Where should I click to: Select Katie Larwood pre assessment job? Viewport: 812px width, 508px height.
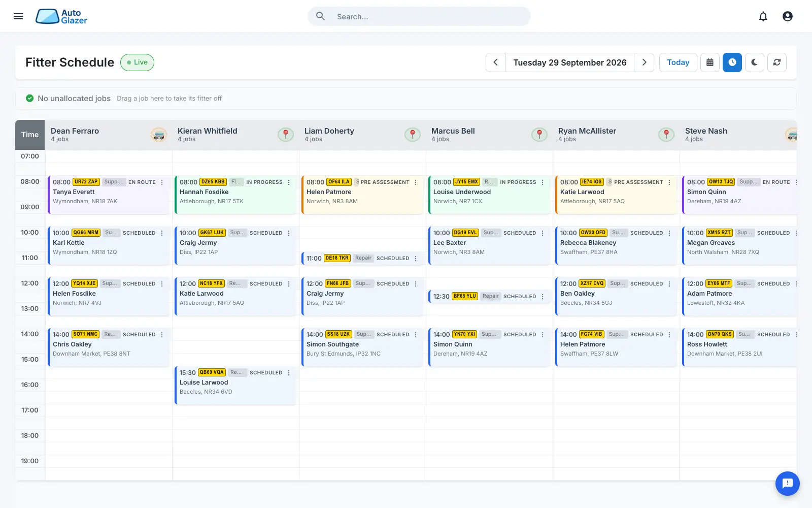(616, 195)
